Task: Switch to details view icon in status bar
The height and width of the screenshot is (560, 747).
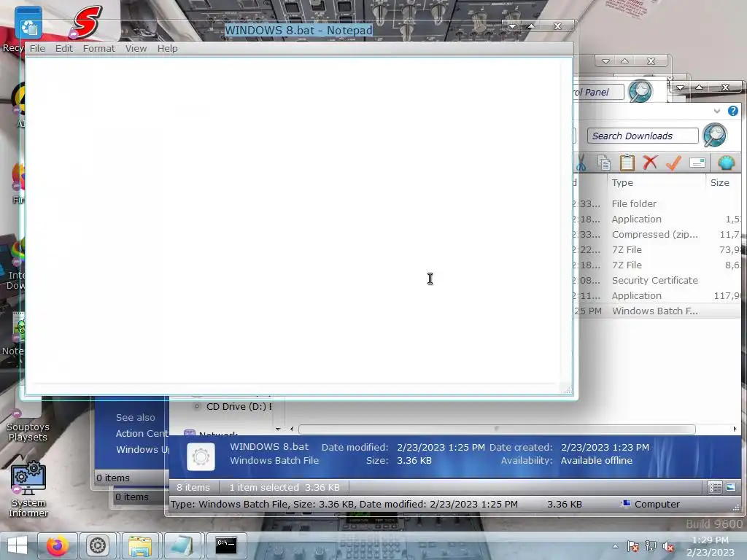Action: 715,487
